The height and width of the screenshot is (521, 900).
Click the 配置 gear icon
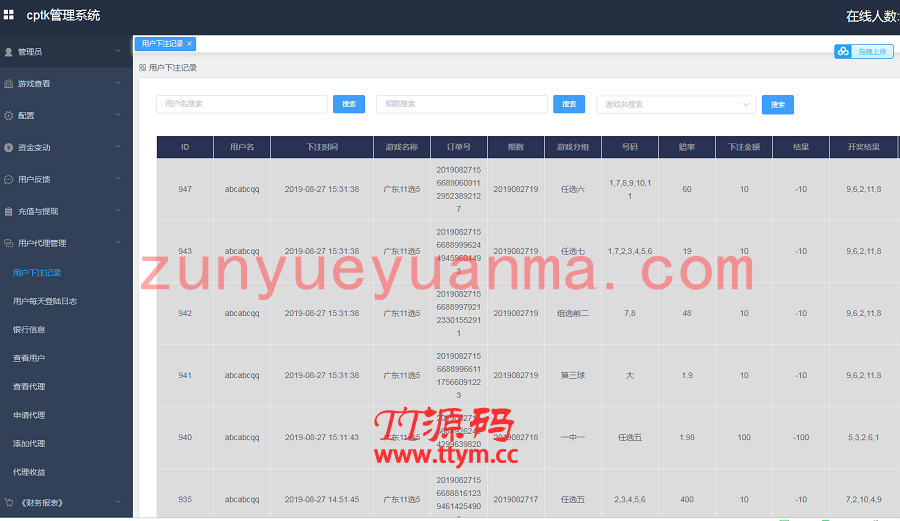[9, 115]
